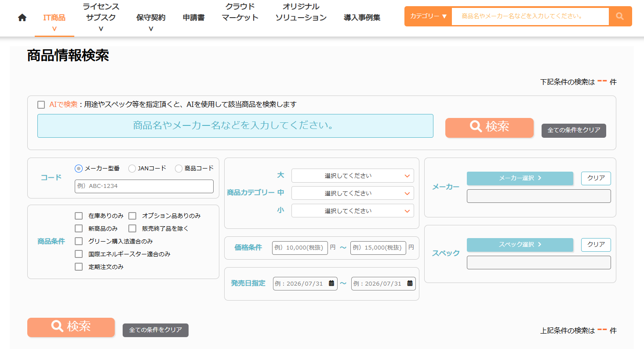
Task: Focus the code input with ABC-1234 placeholder
Action: (144, 186)
